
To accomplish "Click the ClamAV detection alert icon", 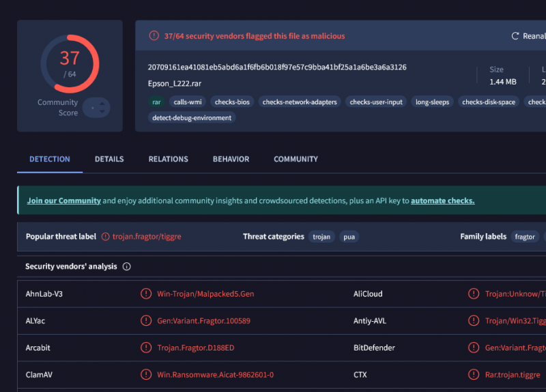I will tap(146, 374).
